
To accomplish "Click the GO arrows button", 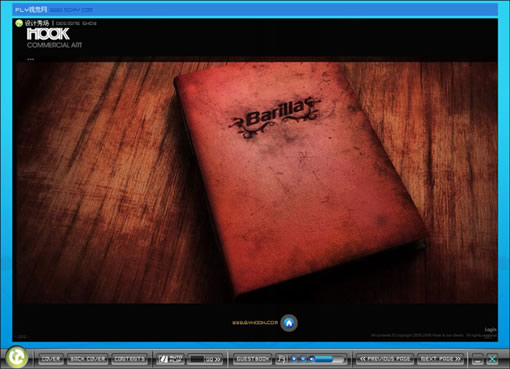I will pyautogui.click(x=213, y=359).
